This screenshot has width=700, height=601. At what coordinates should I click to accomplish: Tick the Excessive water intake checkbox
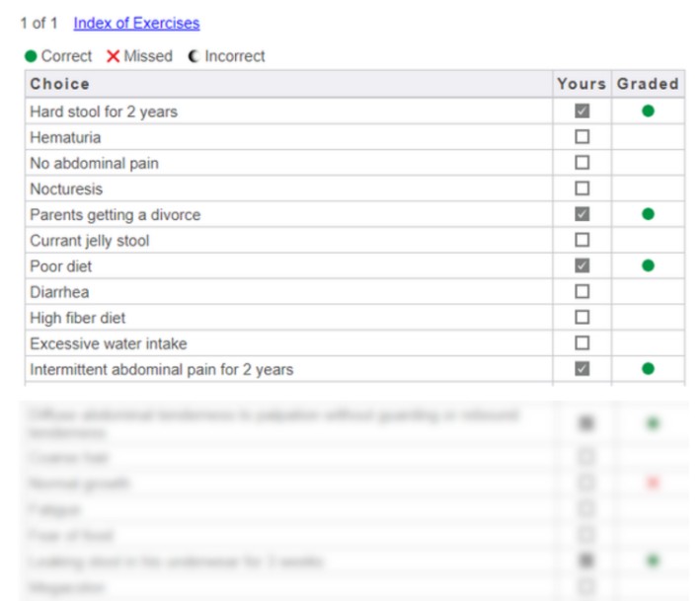[x=583, y=343]
